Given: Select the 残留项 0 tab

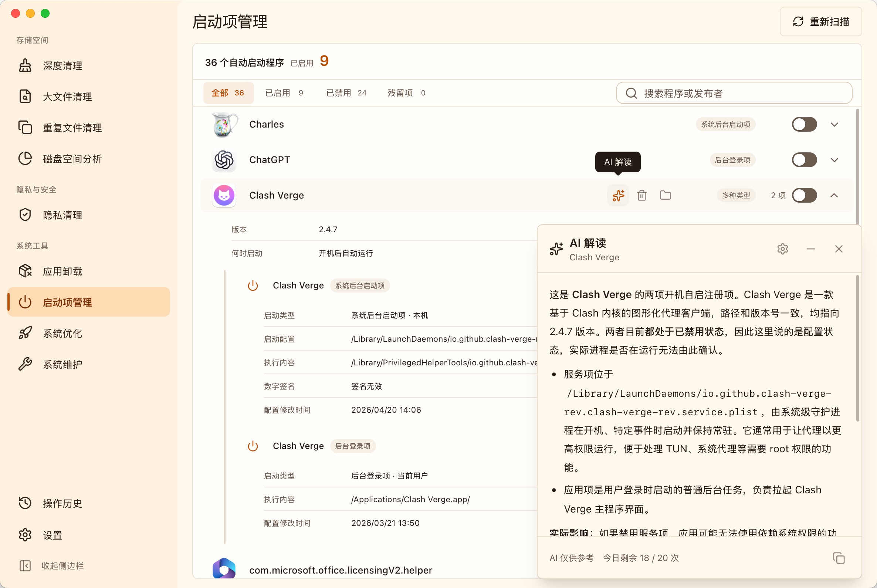Looking at the screenshot, I should pyautogui.click(x=406, y=93).
